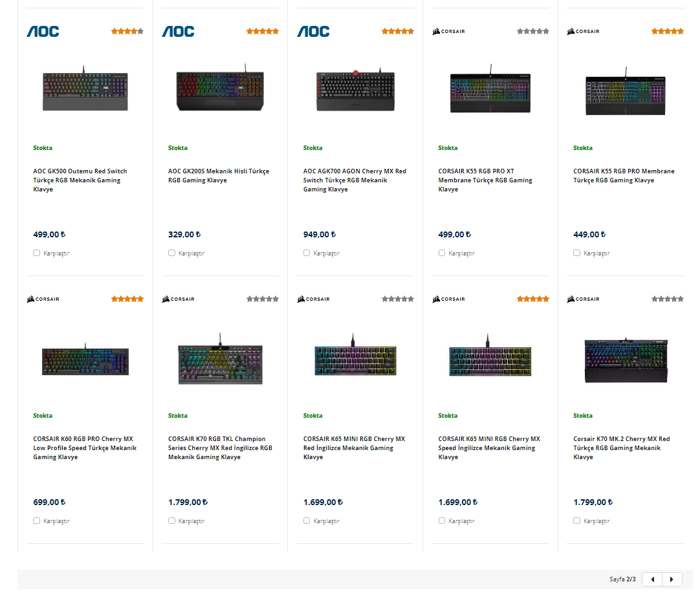Click star rating of K70 MK.2
The height and width of the screenshot is (593, 700).
[668, 299]
